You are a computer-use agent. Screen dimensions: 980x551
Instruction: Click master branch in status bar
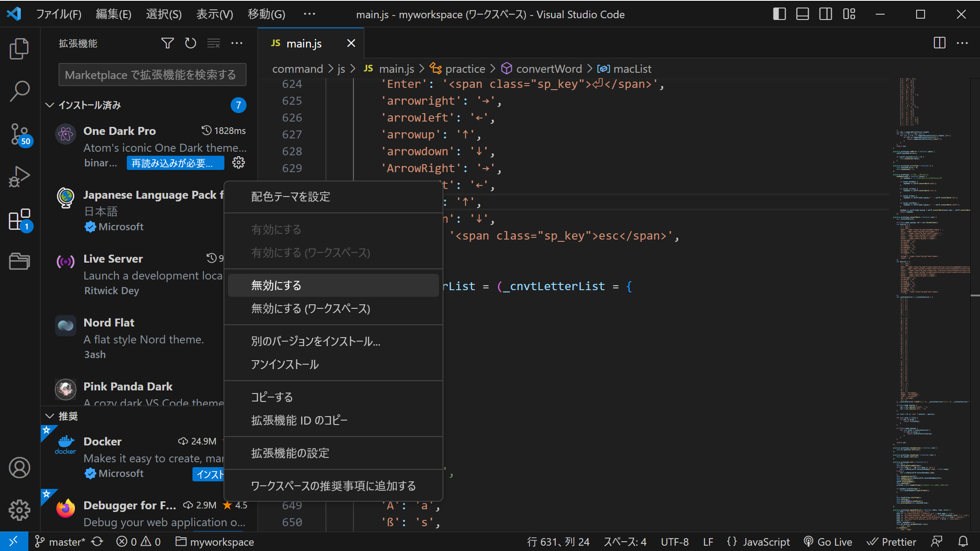60,542
